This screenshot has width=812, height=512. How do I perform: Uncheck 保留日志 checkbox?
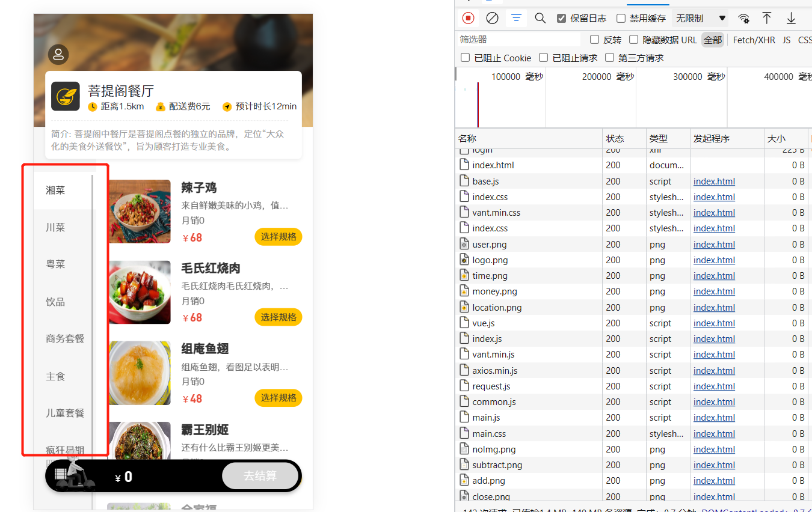coord(561,19)
